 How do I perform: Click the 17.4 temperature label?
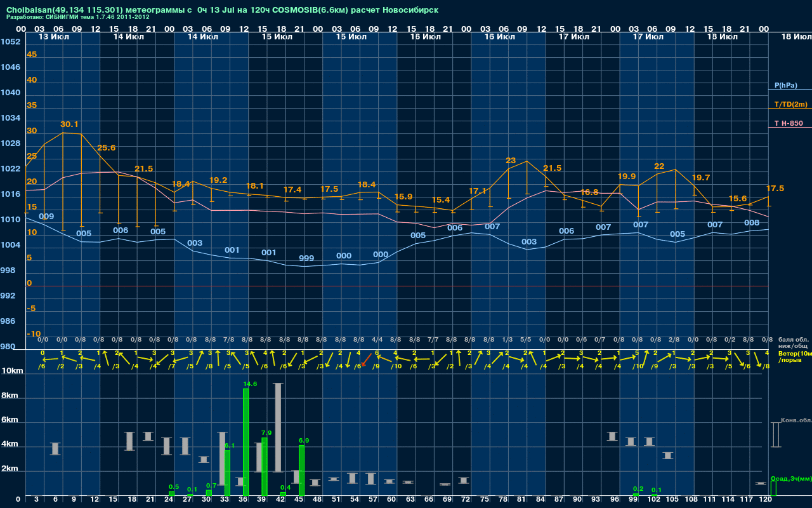coord(292,190)
